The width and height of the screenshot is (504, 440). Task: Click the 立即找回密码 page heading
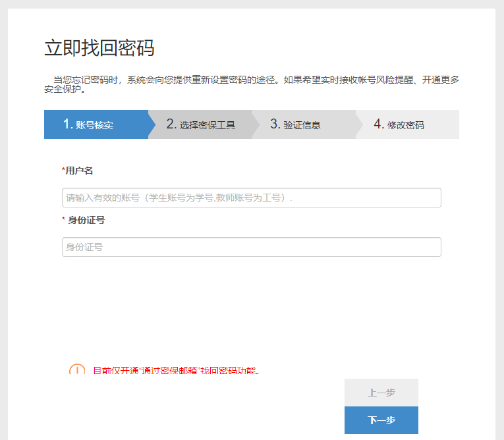point(99,48)
